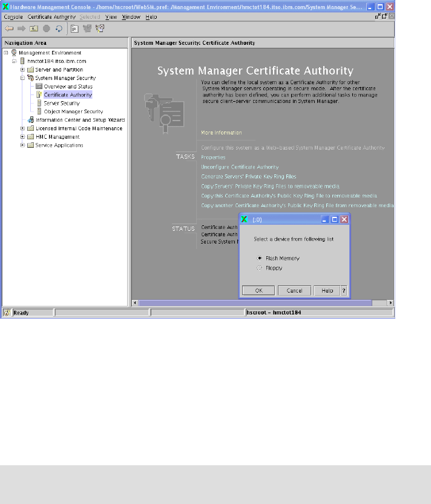Click the hmctot184.itso.ibm.com server icon

[22, 61]
